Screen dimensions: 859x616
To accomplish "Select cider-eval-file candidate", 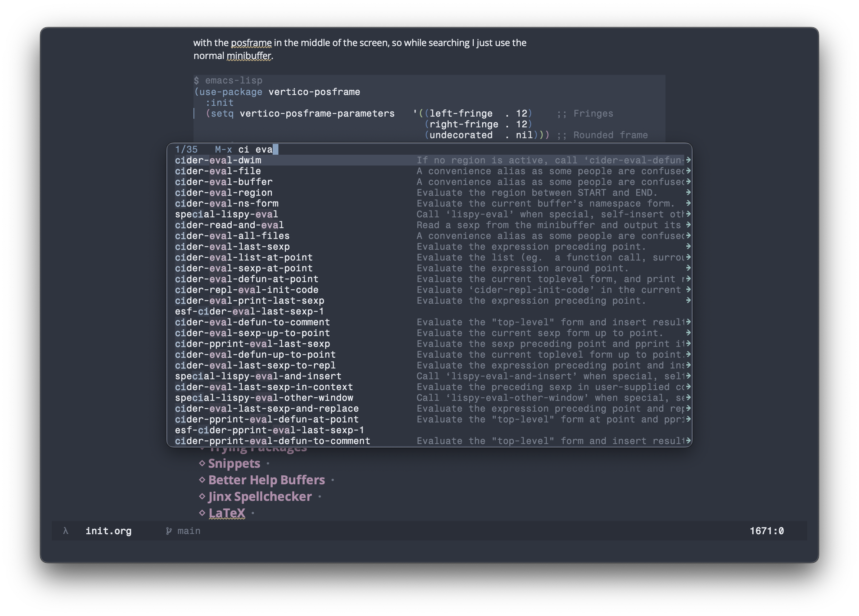I will 429,171.
